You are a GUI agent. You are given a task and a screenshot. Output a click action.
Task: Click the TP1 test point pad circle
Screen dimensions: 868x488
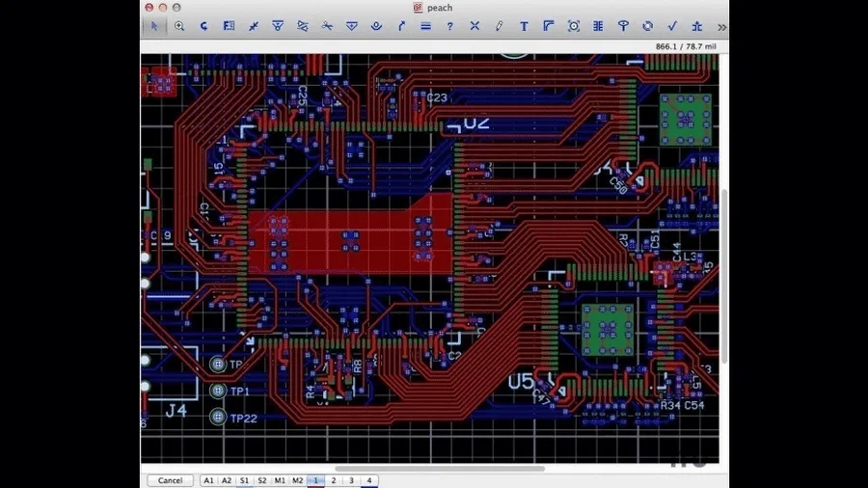tap(218, 391)
